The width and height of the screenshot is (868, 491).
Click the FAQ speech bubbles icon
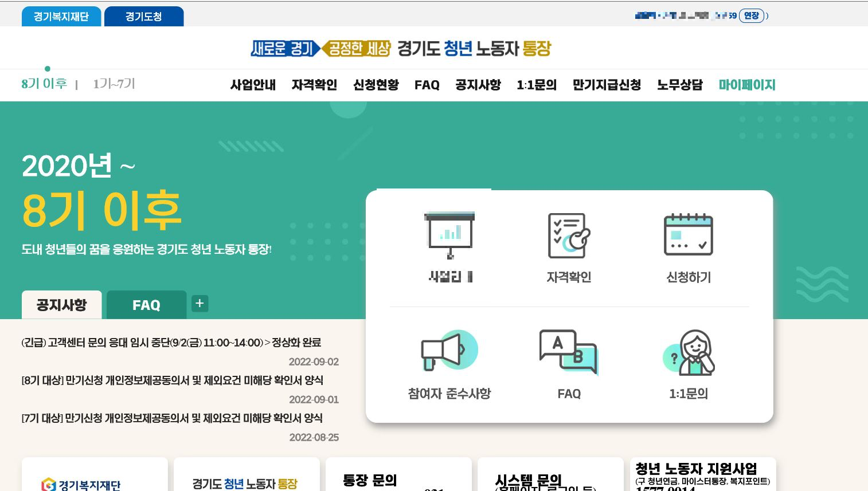pyautogui.click(x=569, y=352)
